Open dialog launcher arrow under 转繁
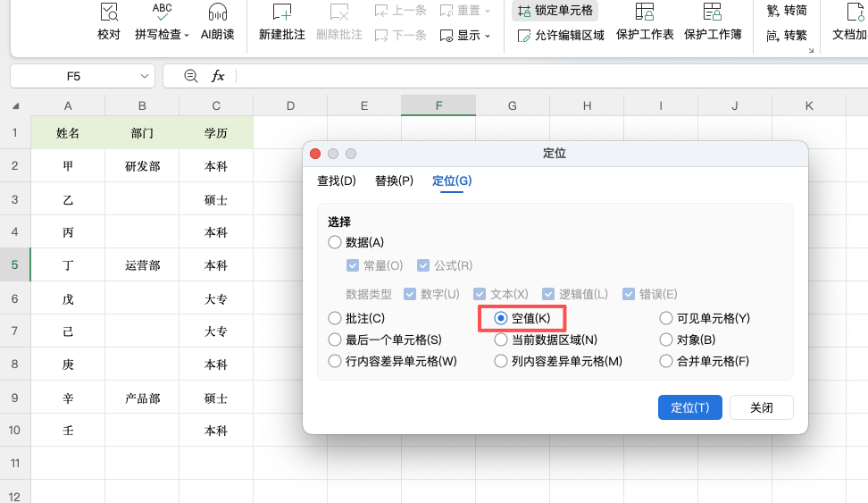 811,50
